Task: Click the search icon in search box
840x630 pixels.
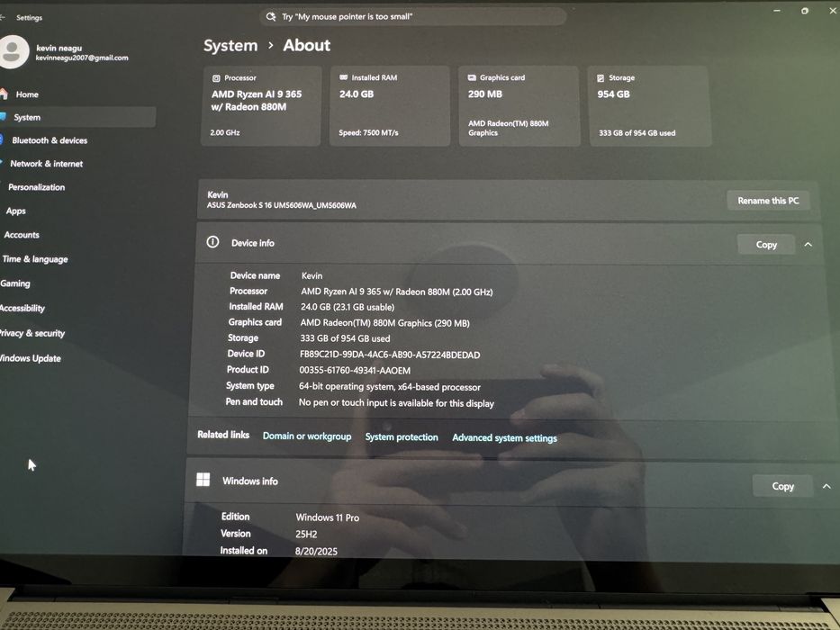Action: [x=271, y=16]
